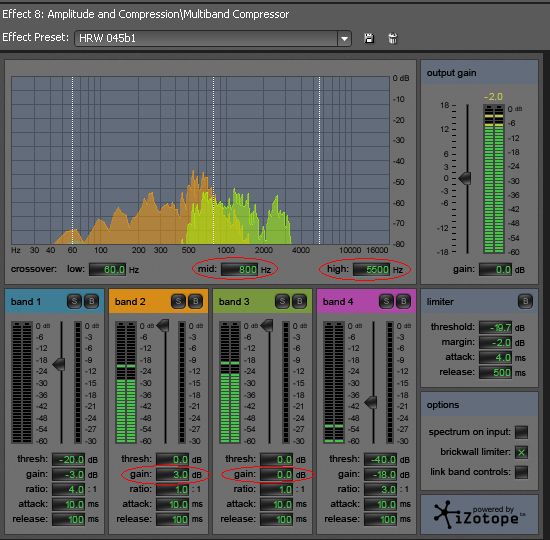Delete the HRW 045b1 preset
The width and height of the screenshot is (550, 540).
coord(393,38)
